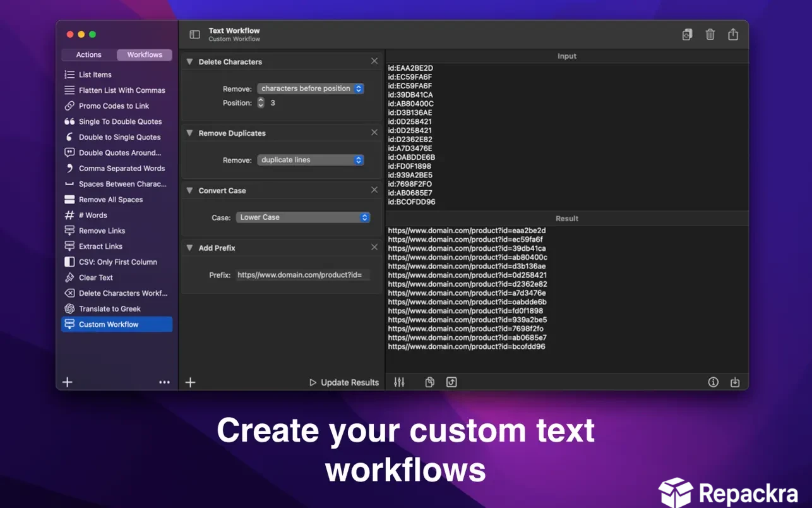Open the # Words workflow
The height and width of the screenshot is (508, 812).
pos(117,215)
